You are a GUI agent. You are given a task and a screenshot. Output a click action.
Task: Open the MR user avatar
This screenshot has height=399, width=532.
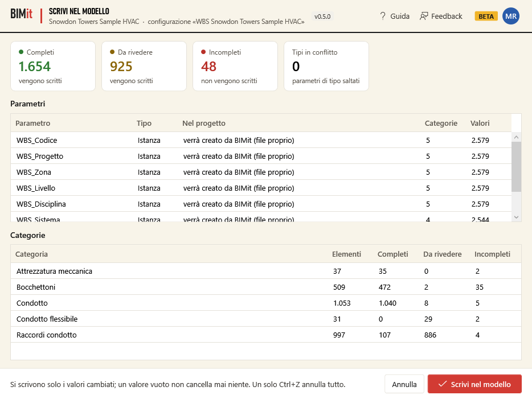(510, 16)
